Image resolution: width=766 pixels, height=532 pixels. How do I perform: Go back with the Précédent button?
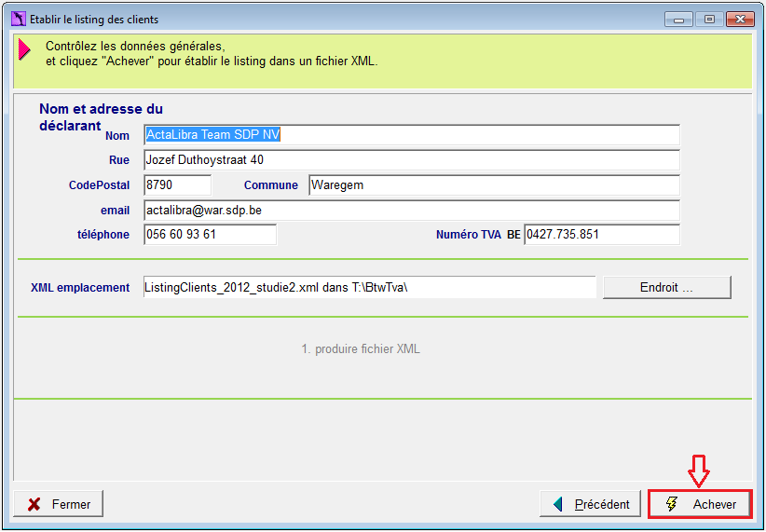(590, 504)
